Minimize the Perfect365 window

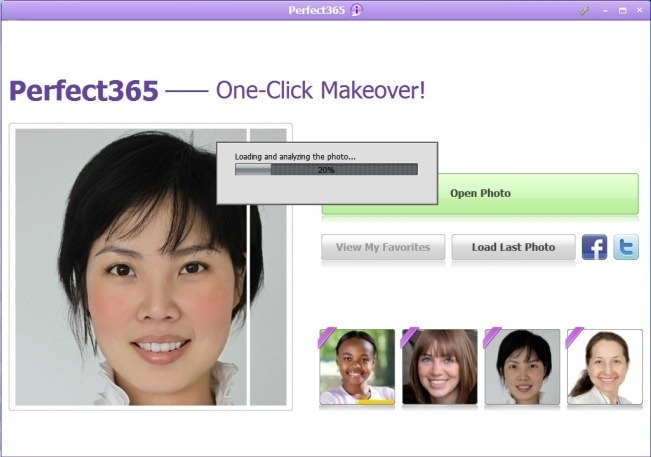coord(605,11)
